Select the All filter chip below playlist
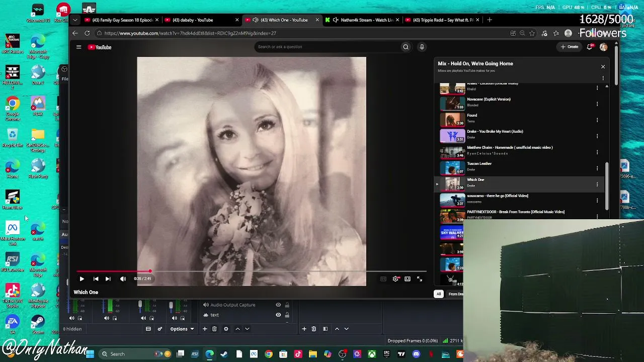 coord(439,294)
